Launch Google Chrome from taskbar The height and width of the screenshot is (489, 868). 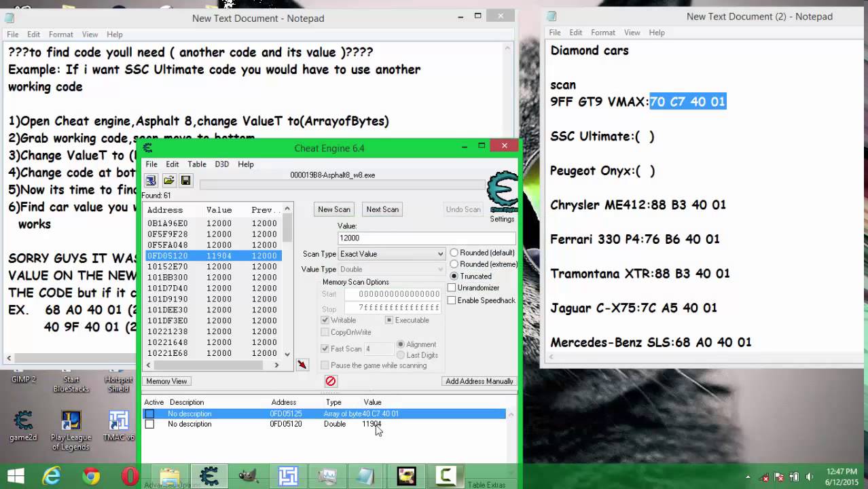[x=91, y=476]
